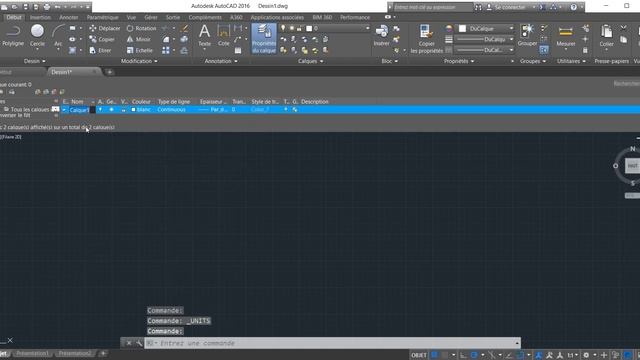
Task: Click the Echelle scale tool
Action: pos(140,50)
